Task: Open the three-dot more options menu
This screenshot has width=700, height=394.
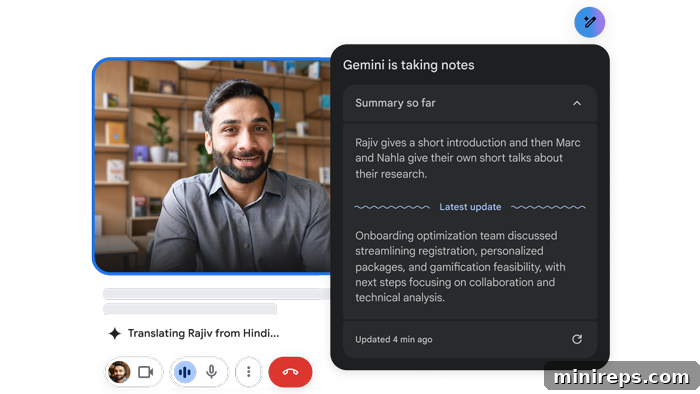Action: [249, 372]
